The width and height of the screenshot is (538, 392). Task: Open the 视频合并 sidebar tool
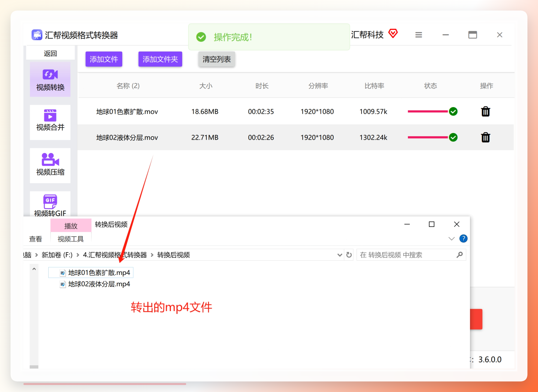pyautogui.click(x=50, y=122)
